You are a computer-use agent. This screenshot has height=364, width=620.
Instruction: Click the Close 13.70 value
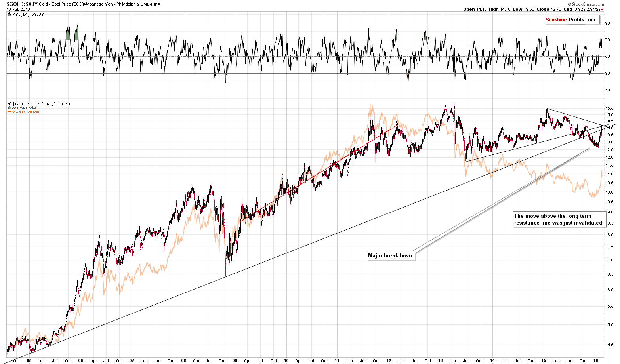[x=548, y=9]
